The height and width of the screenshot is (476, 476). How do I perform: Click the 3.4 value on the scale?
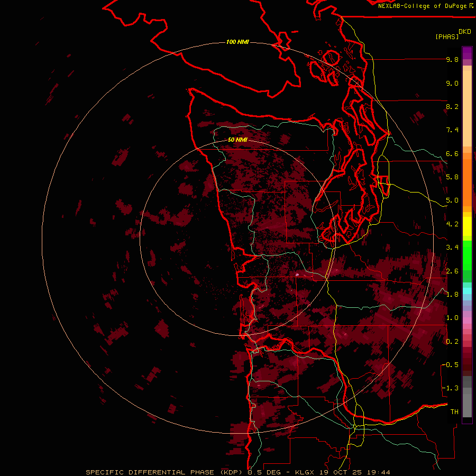[x=452, y=247]
